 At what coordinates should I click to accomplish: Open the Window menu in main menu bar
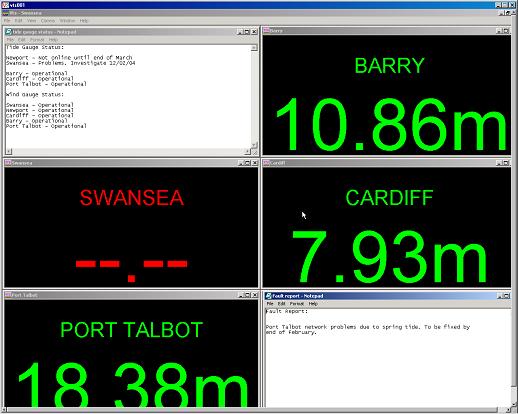67,21
